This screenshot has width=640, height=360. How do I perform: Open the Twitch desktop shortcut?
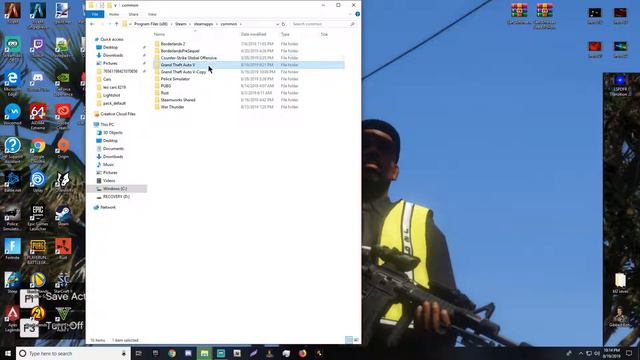pyautogui.click(x=38, y=47)
